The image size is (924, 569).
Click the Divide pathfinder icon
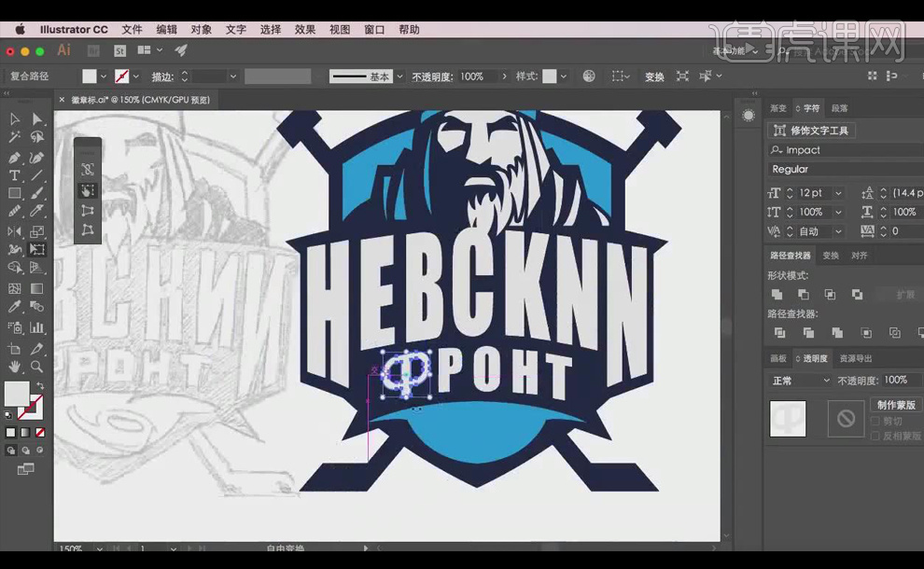pyautogui.click(x=779, y=333)
